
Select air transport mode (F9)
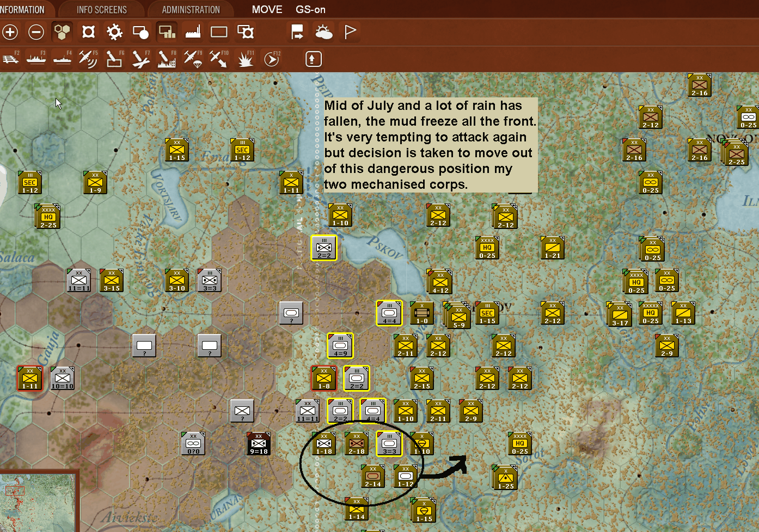(193, 58)
